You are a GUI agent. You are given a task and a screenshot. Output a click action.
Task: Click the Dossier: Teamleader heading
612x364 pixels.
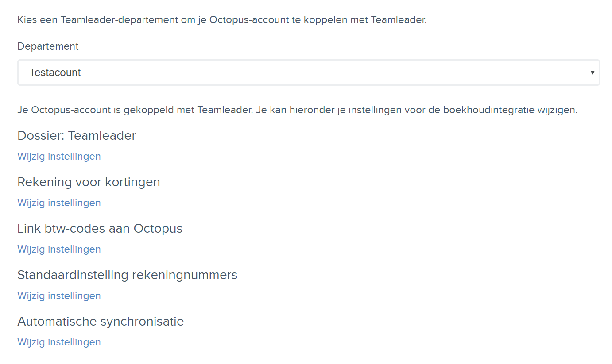[77, 135]
